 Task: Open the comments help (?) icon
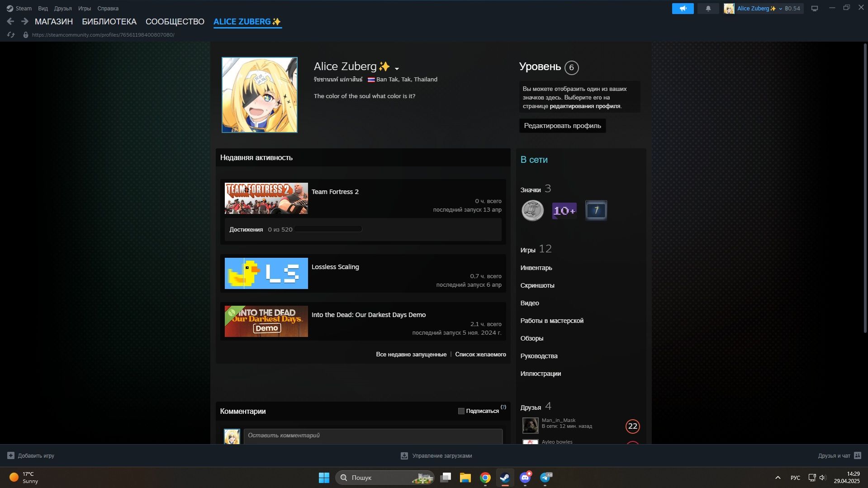click(503, 407)
